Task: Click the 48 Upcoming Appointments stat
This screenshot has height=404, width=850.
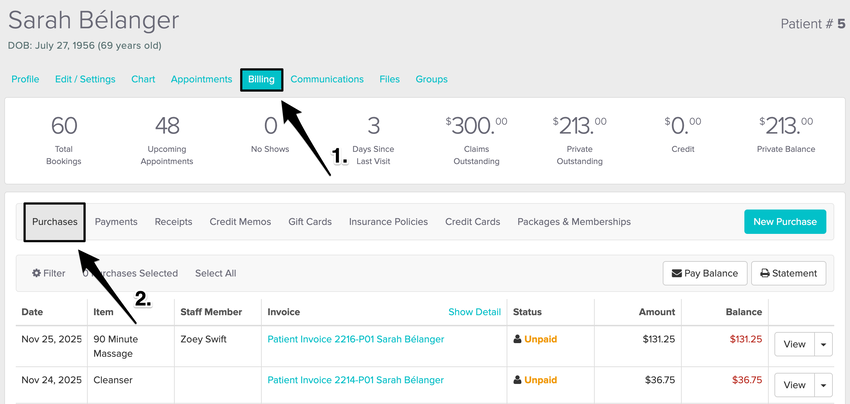Action: coord(167,140)
